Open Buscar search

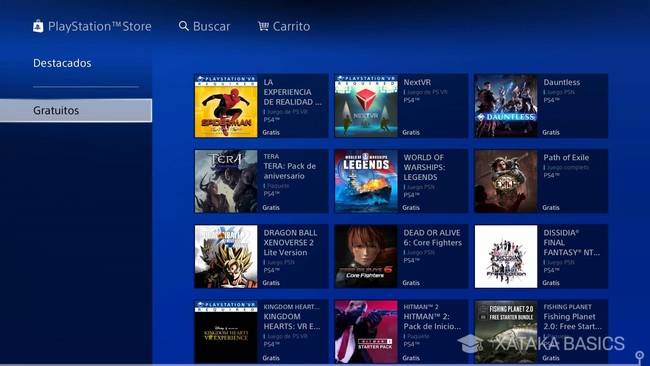point(211,27)
